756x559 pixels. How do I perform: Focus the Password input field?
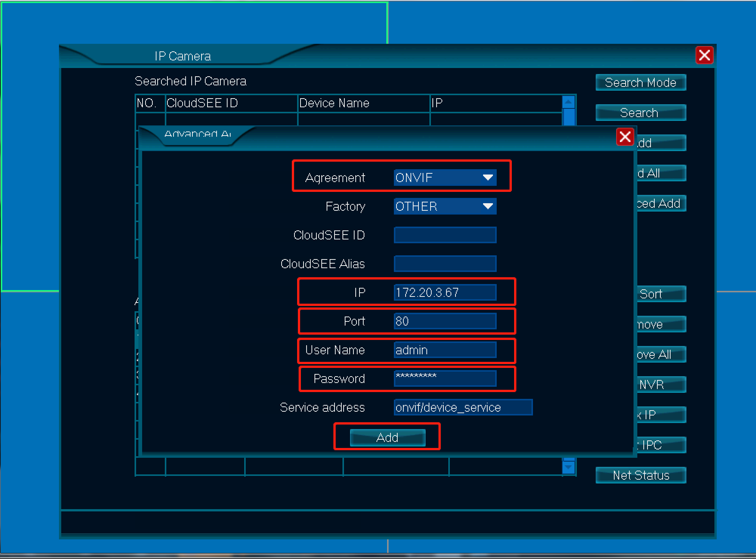[x=445, y=378]
